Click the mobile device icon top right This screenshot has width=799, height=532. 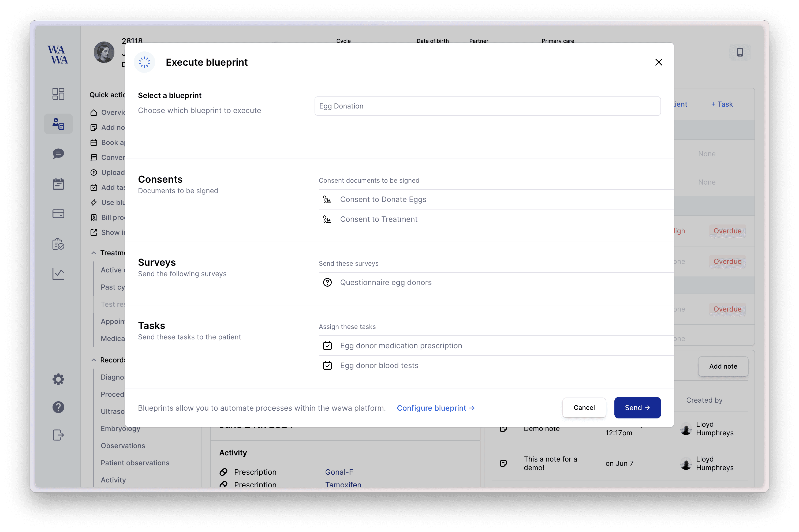[x=740, y=52]
